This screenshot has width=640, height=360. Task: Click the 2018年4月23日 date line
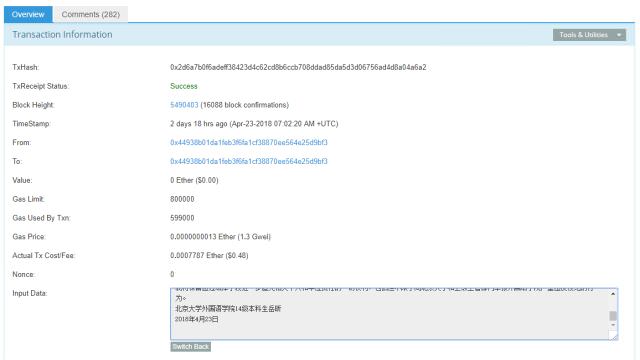197,319
